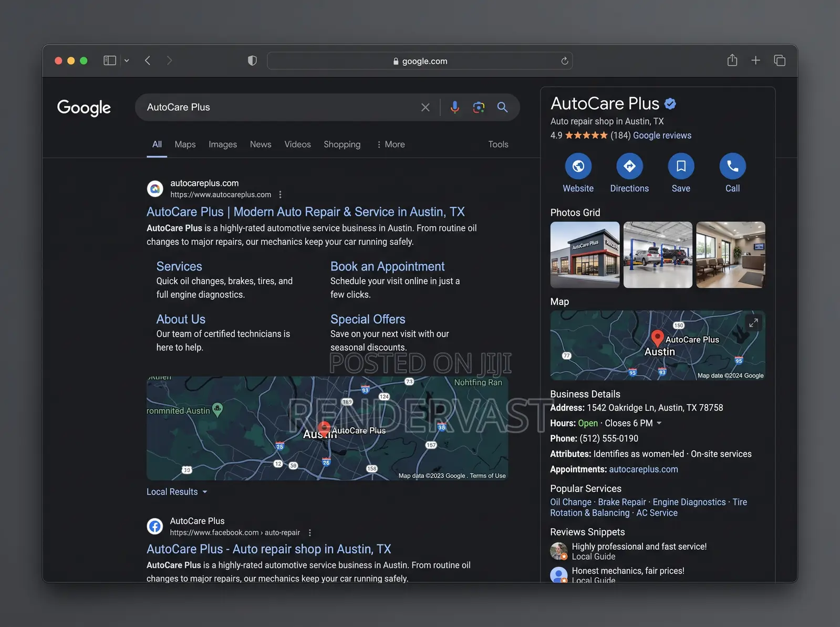Image resolution: width=840 pixels, height=627 pixels.
Task: Select the Brake Repair popular service
Action: click(622, 502)
